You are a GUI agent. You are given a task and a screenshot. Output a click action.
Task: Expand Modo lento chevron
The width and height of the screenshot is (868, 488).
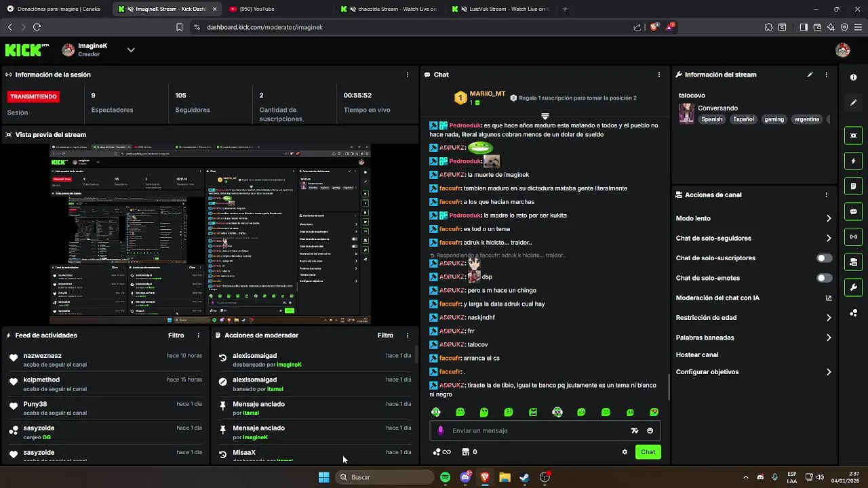click(x=828, y=218)
